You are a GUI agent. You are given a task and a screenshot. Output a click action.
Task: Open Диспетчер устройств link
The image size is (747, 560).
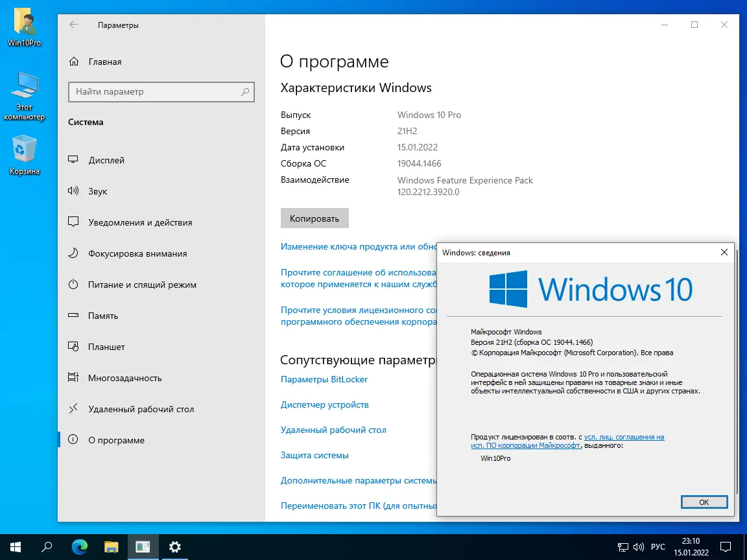coord(325,404)
